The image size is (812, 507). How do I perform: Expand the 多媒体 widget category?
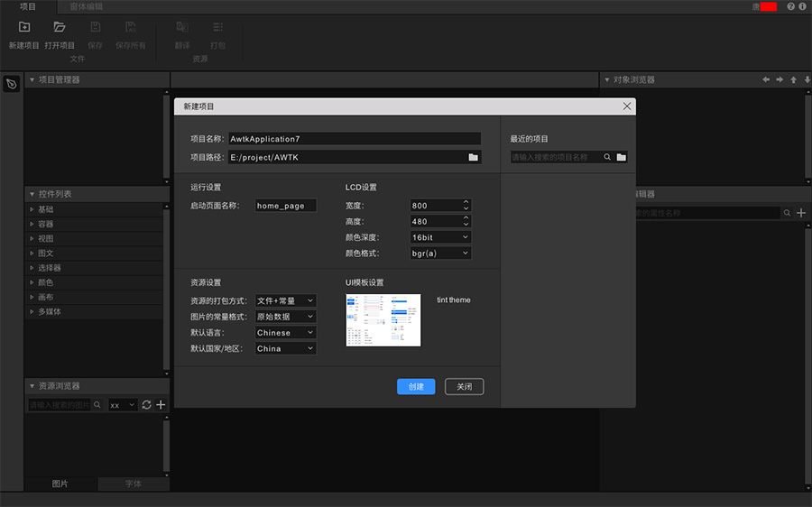[x=32, y=311]
